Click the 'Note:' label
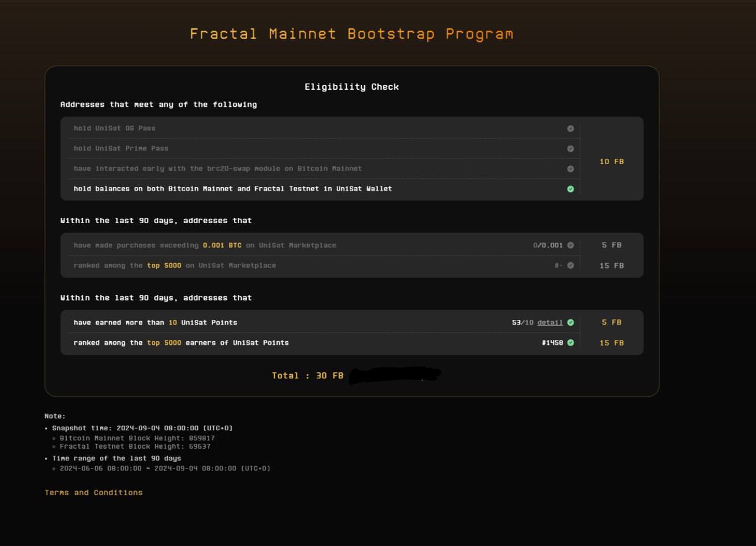The image size is (756, 546). point(56,416)
